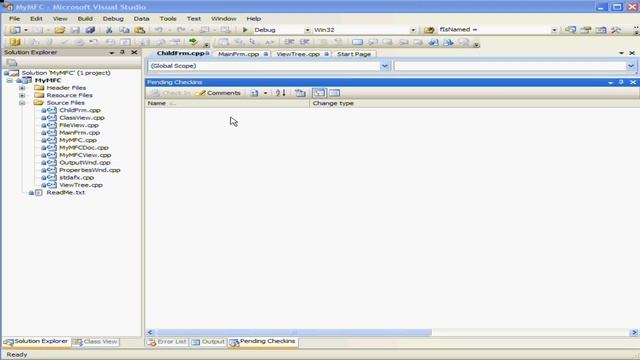Viewport: 640px width, 360px height.
Task: Click the Cut scissors icon
Action: click(109, 30)
